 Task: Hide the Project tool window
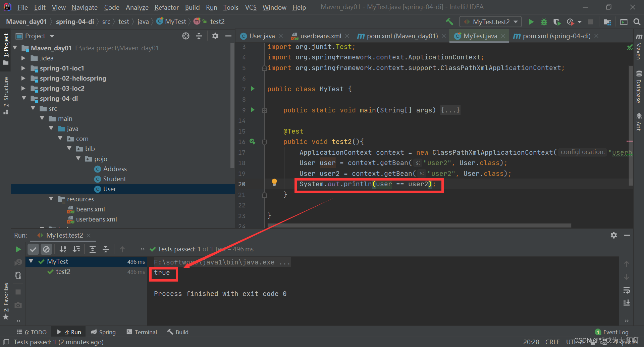click(228, 36)
